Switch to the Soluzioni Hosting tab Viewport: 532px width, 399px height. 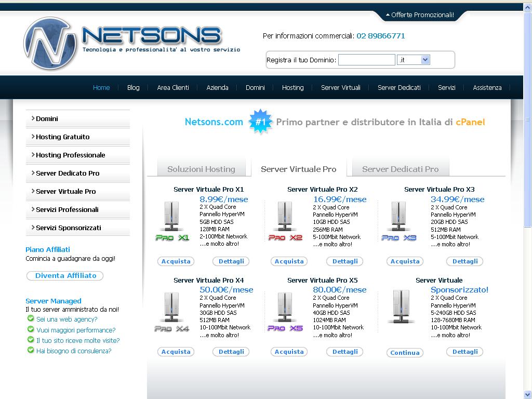[x=201, y=169]
